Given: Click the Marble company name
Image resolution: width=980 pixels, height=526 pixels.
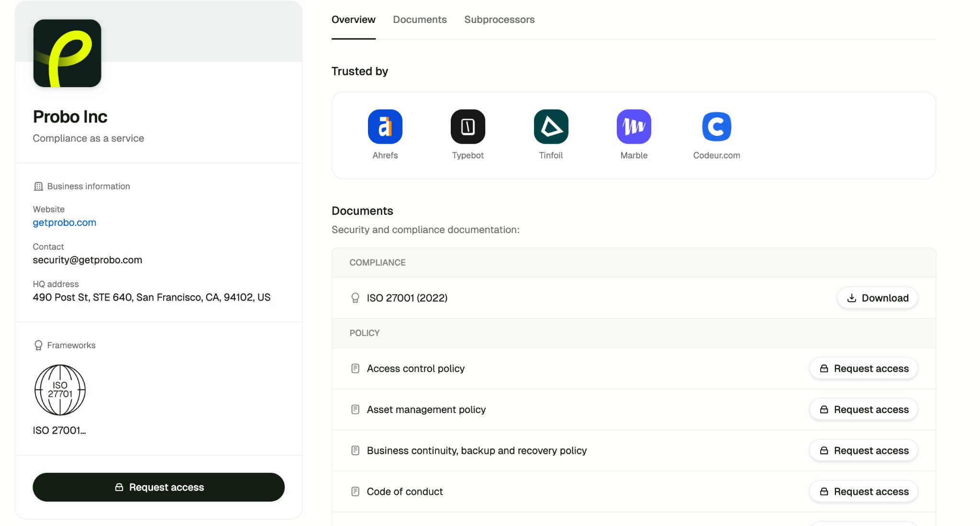Looking at the screenshot, I should (634, 156).
